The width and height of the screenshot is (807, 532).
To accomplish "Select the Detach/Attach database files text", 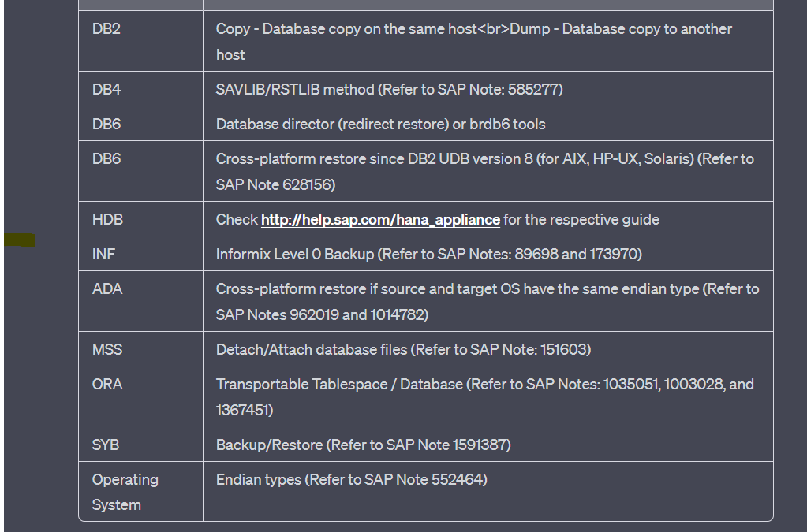I will tap(403, 349).
